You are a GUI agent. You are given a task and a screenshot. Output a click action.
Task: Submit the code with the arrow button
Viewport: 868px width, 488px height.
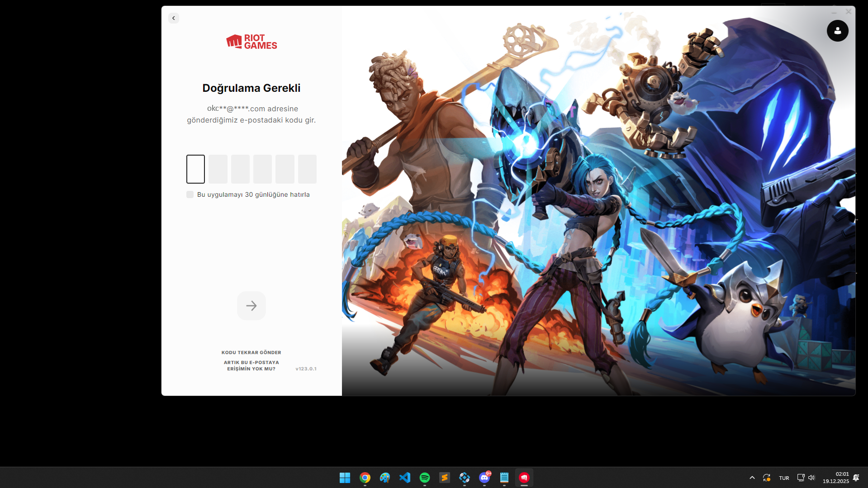click(x=251, y=306)
